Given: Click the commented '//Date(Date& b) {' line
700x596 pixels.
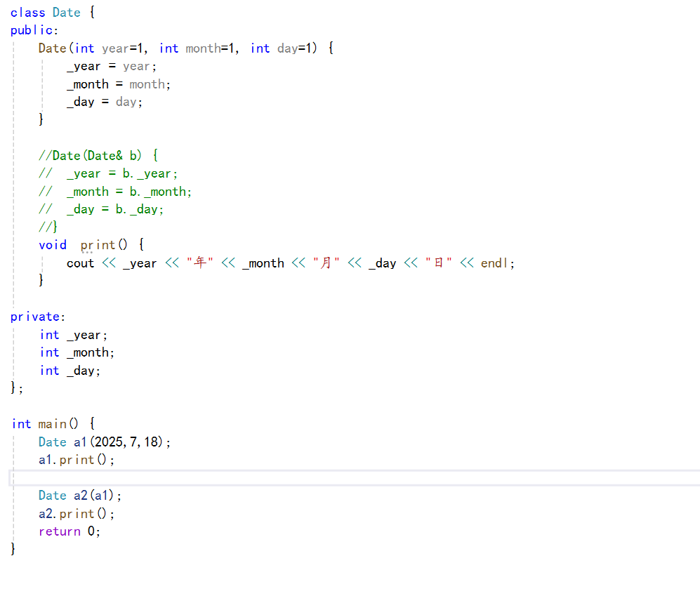Looking at the screenshot, I should pos(98,156).
